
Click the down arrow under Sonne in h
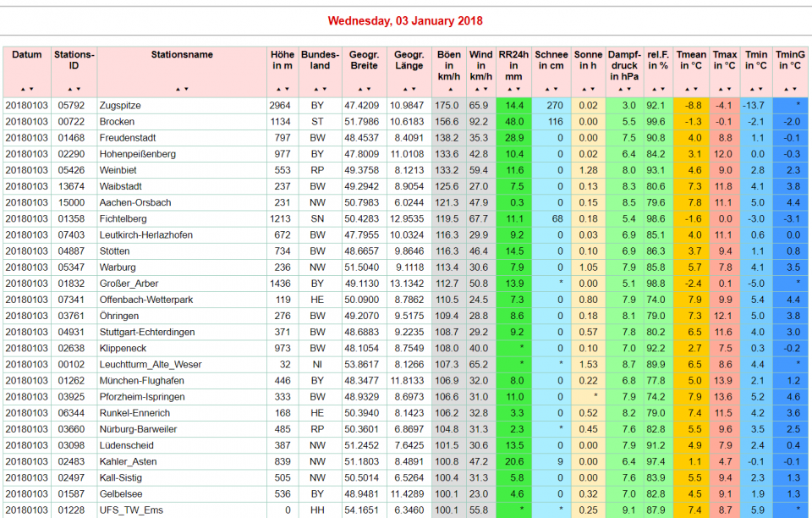(x=592, y=89)
